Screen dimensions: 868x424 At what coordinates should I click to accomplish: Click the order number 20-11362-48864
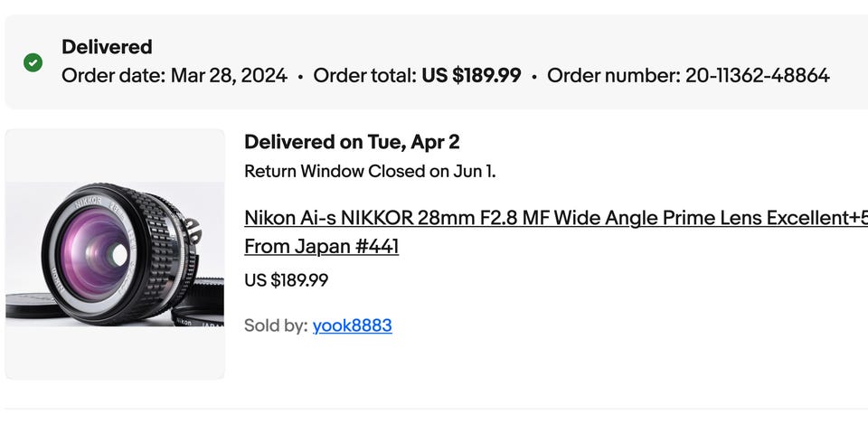point(757,76)
